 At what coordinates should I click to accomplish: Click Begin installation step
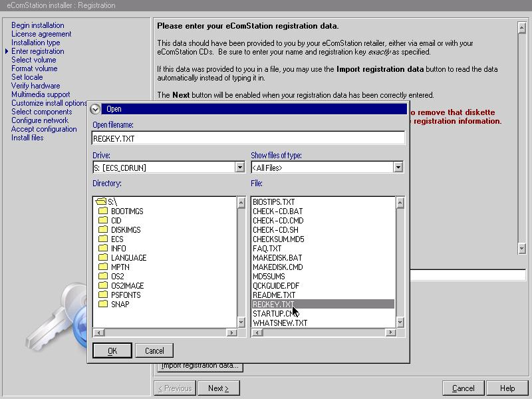38,25
